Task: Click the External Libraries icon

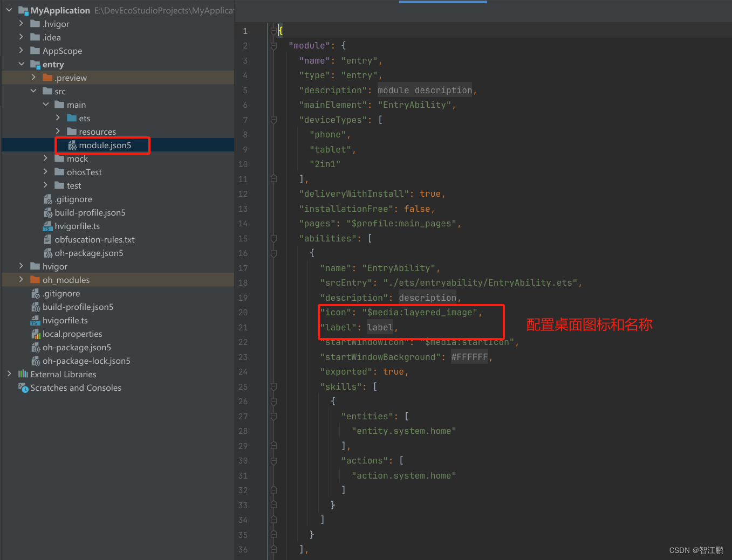Action: point(23,374)
